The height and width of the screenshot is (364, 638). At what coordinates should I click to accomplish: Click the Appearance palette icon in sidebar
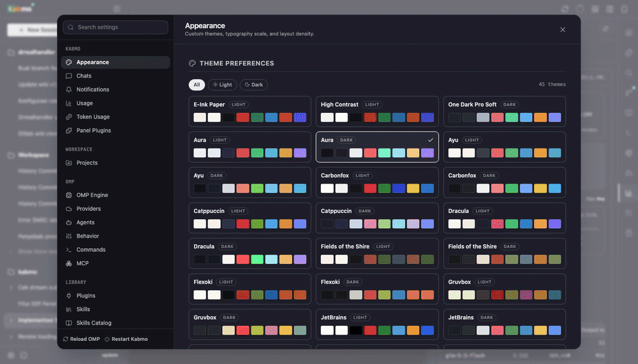tap(69, 62)
